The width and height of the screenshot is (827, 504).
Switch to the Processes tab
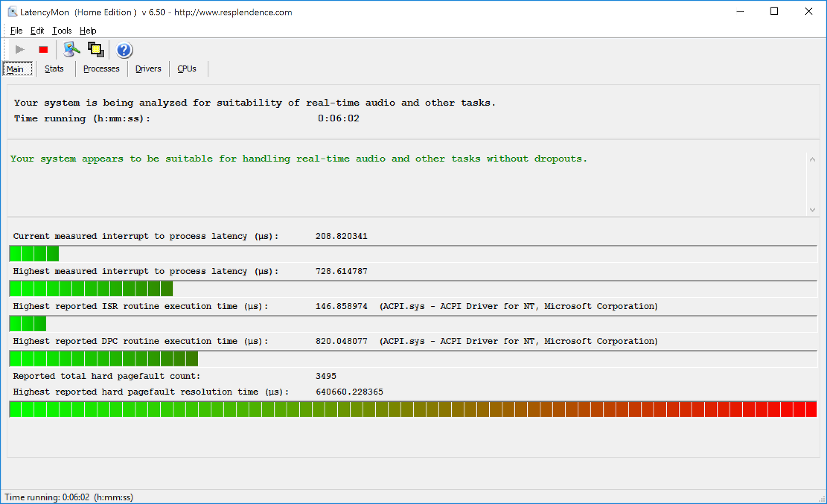point(101,69)
